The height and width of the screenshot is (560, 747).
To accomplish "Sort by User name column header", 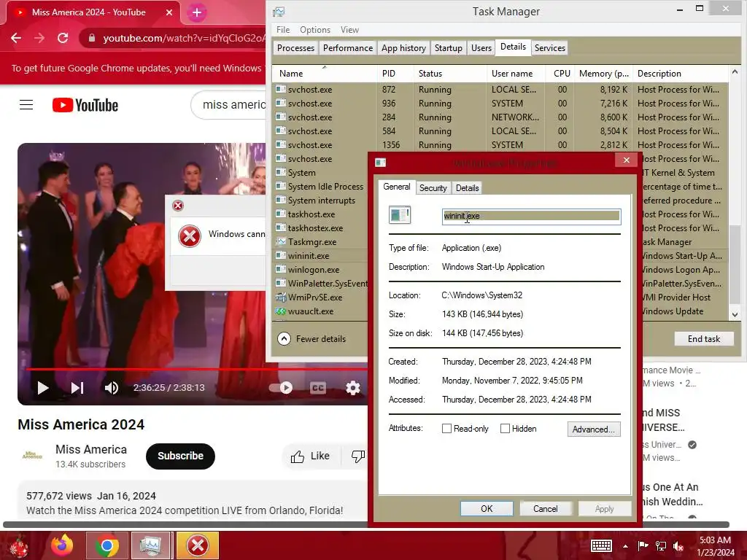I will tap(516, 74).
